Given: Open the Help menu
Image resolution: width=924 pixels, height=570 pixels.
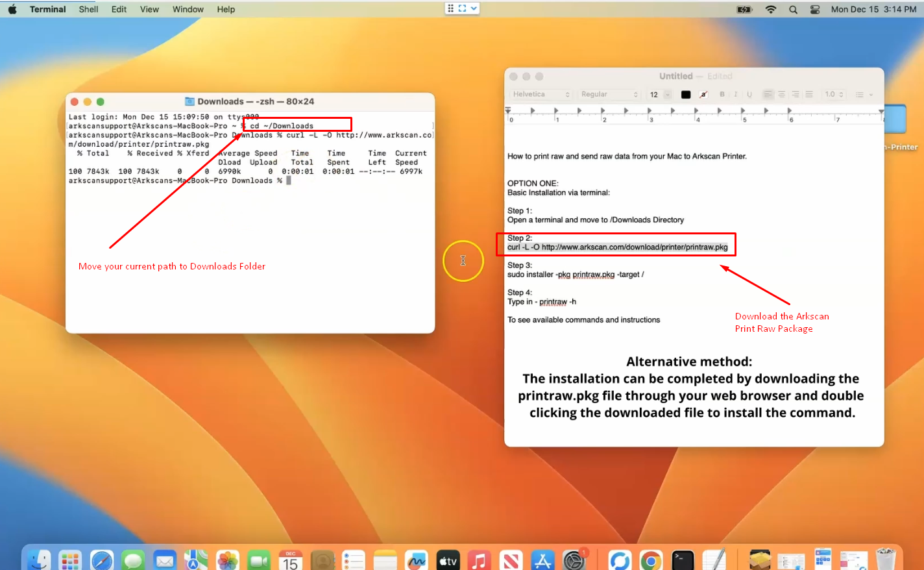Looking at the screenshot, I should pyautogui.click(x=226, y=9).
